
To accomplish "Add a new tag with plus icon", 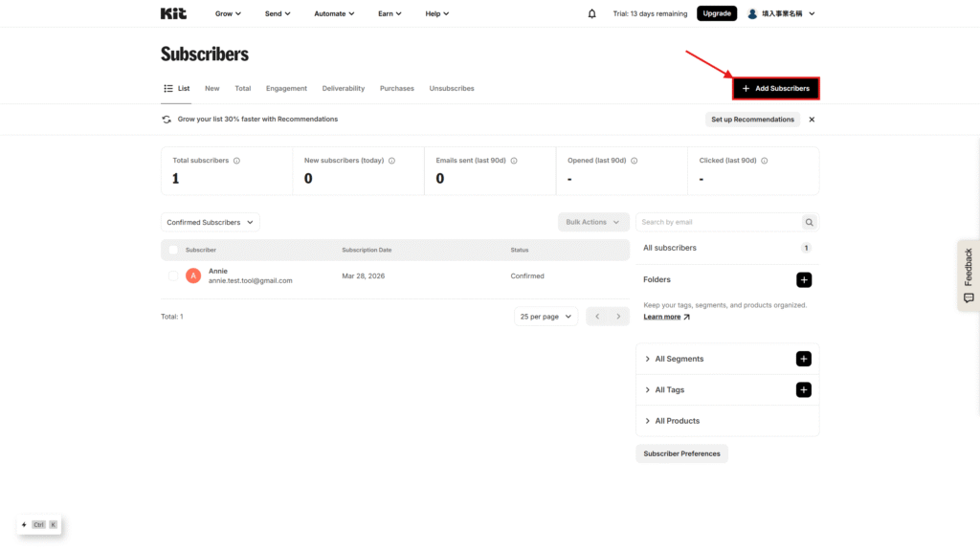I will pos(804,389).
